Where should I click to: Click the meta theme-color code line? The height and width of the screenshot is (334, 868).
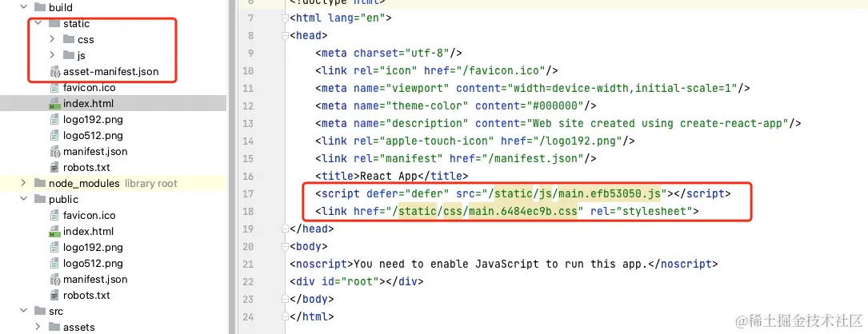coord(455,106)
